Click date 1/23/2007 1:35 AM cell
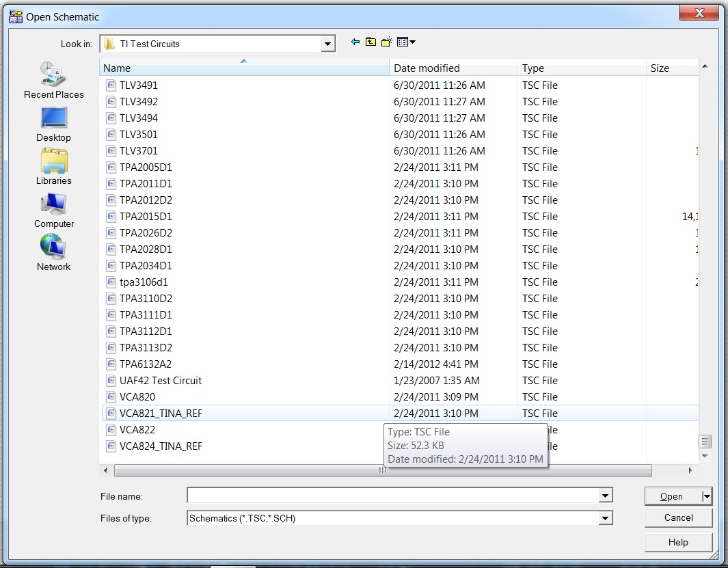Image resolution: width=728 pixels, height=568 pixels. [436, 380]
